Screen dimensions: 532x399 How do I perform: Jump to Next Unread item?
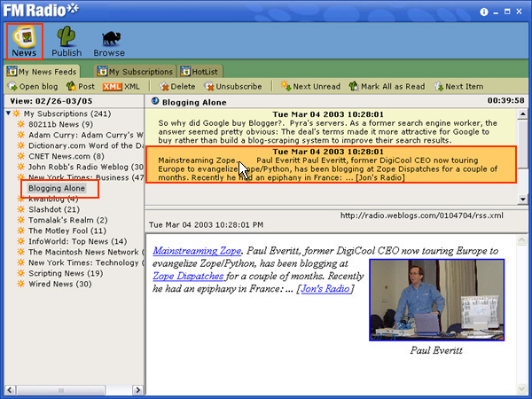coord(310,87)
